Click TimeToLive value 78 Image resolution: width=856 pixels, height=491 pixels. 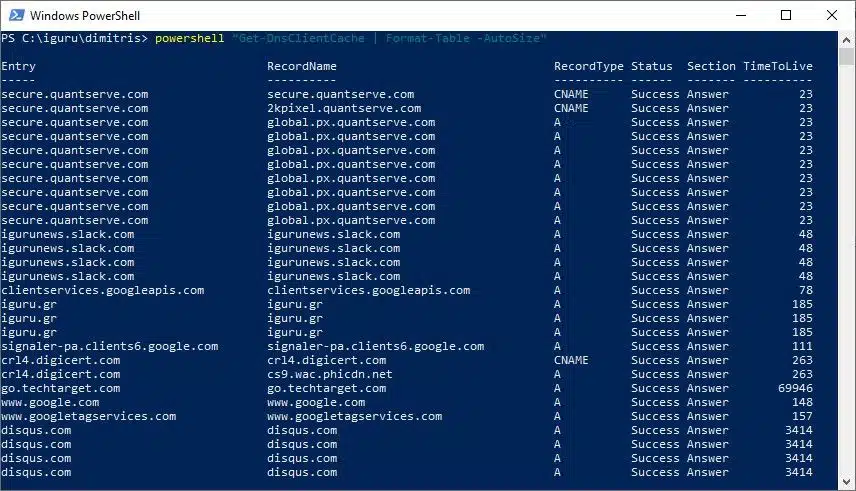click(x=806, y=291)
